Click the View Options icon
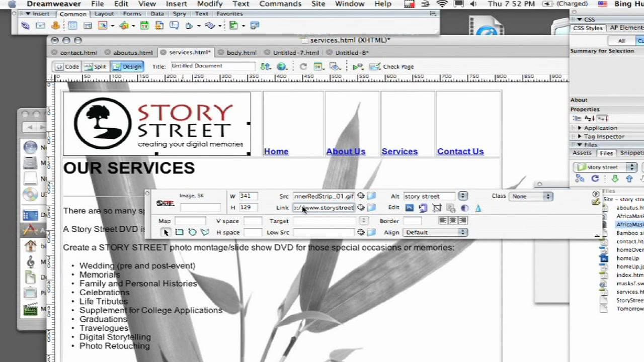644x362 pixels. pos(318,66)
